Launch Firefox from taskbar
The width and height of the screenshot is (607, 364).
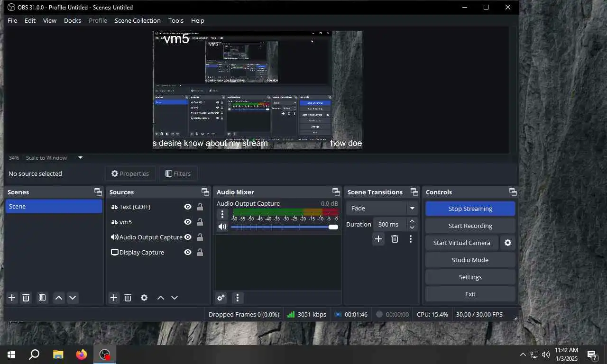click(82, 355)
